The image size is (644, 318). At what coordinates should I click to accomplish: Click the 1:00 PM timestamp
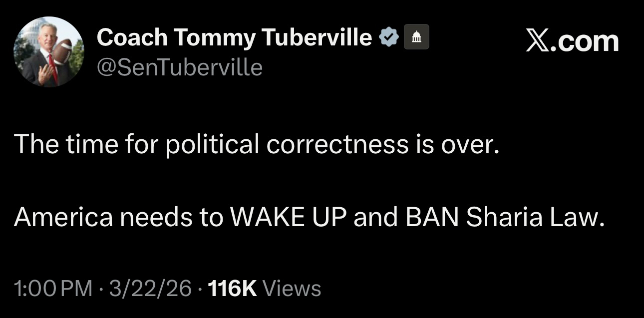(53, 289)
